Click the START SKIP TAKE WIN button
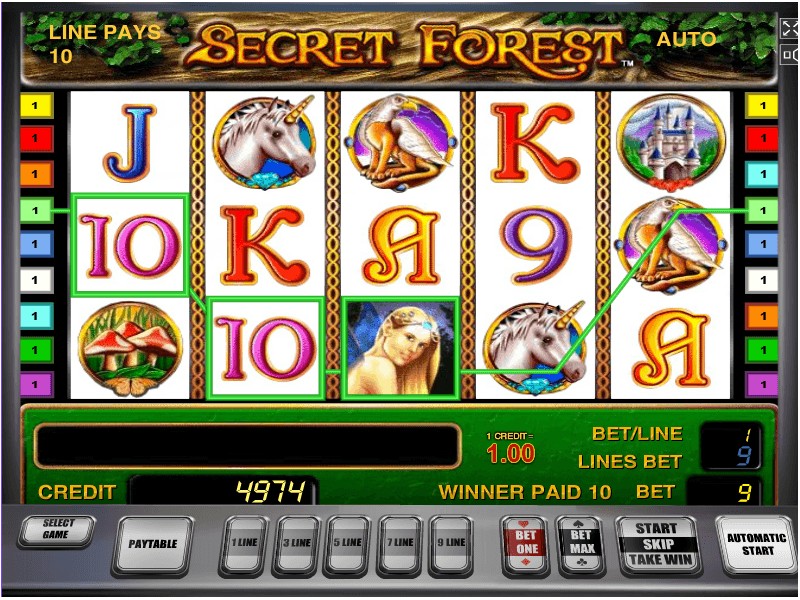This screenshot has width=800, height=600. pyautogui.click(x=658, y=544)
